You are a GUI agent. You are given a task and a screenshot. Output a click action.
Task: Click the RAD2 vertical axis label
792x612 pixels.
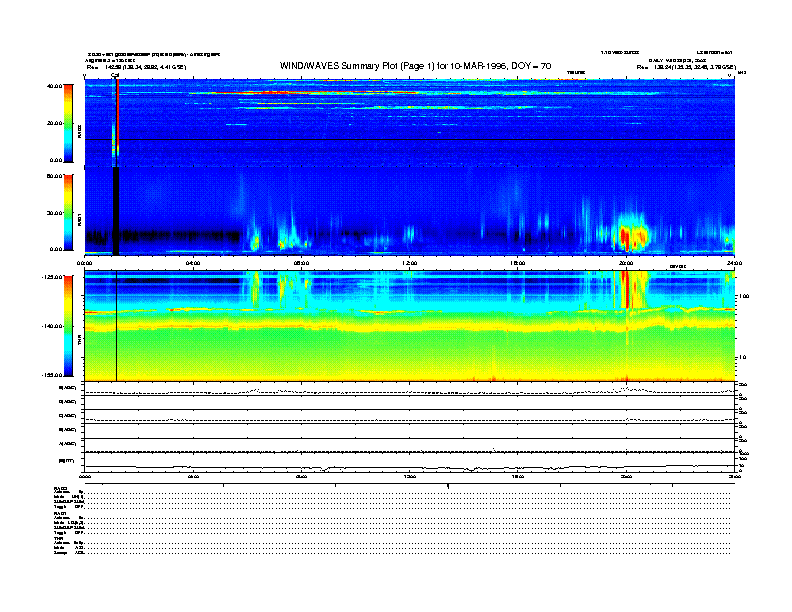[79, 131]
